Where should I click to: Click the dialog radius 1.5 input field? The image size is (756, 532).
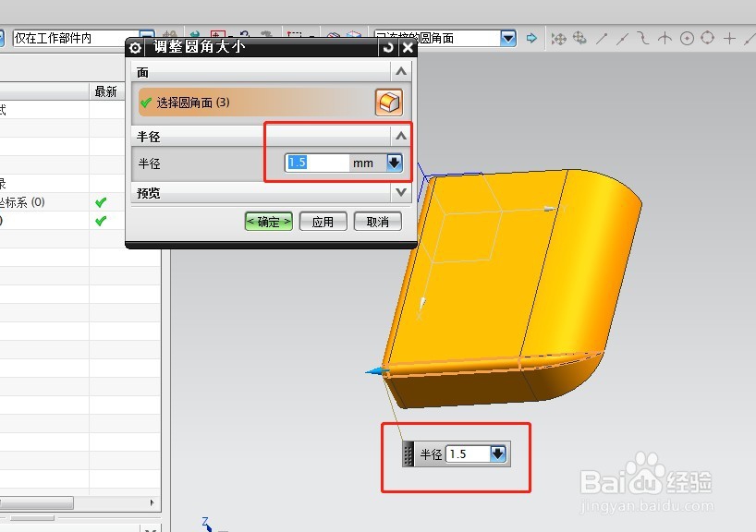point(317,163)
